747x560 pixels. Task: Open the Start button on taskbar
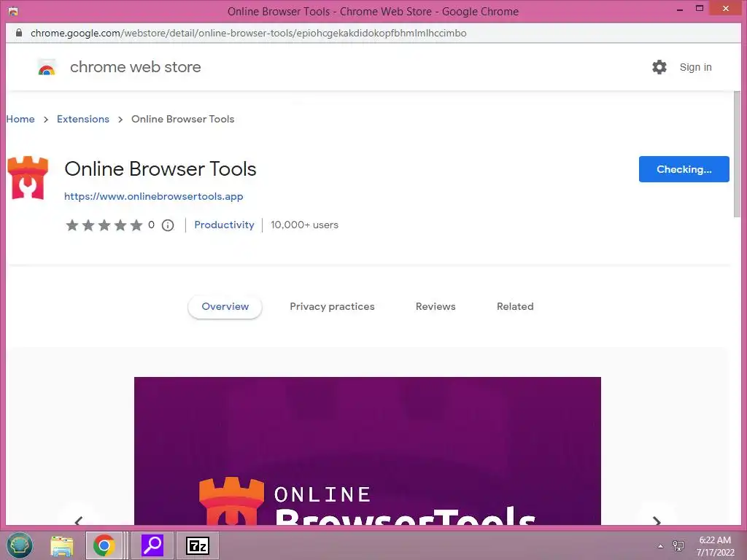pos(19,545)
